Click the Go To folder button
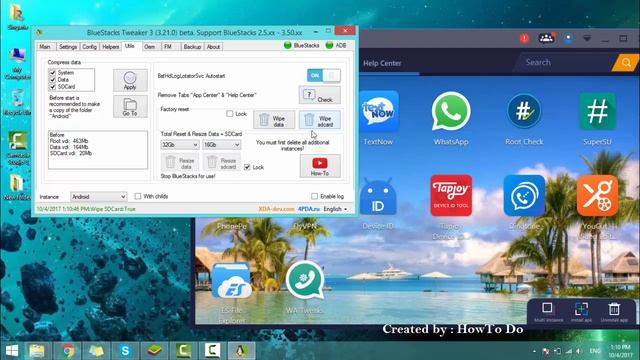The height and width of the screenshot is (360, 640). pyautogui.click(x=130, y=107)
